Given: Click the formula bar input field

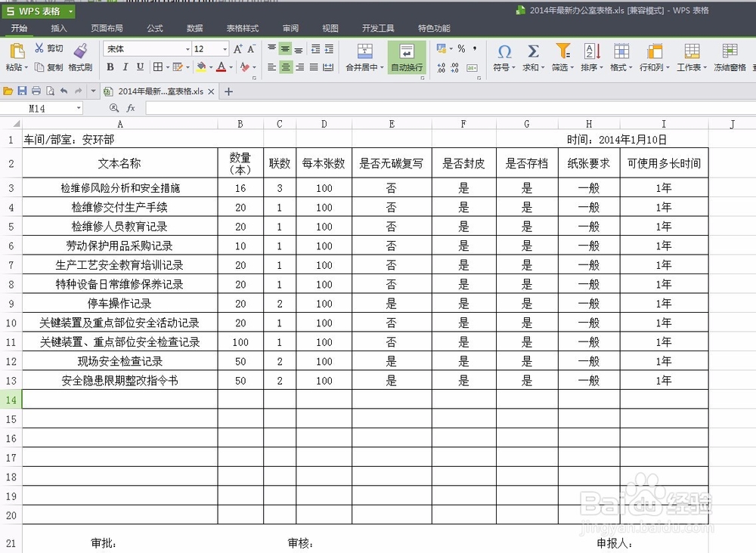Looking at the screenshot, I should coord(451,108).
